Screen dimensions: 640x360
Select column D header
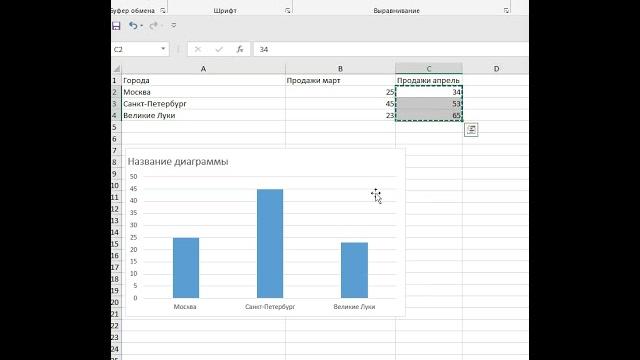click(x=496, y=69)
